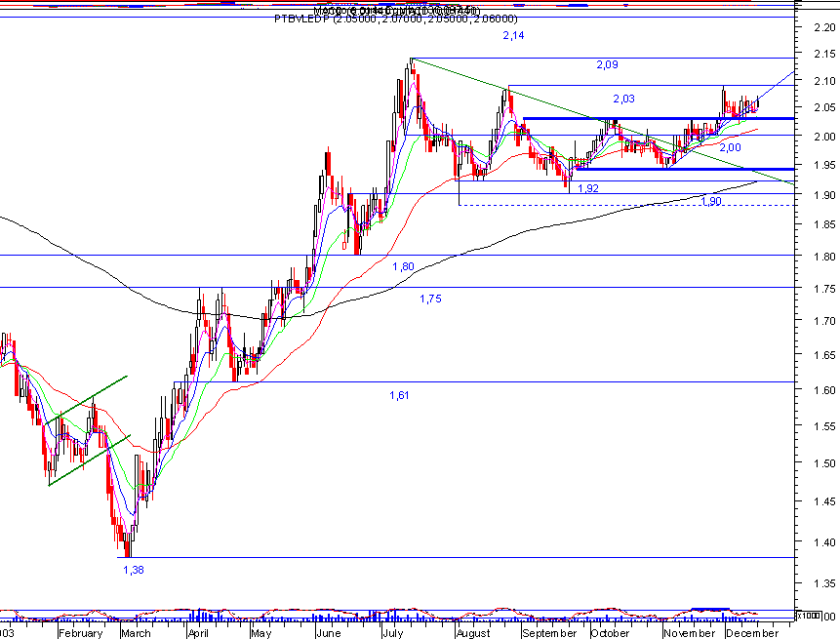Select the May month label
Image resolution: width=840 pixels, height=639 pixels.
point(260,633)
